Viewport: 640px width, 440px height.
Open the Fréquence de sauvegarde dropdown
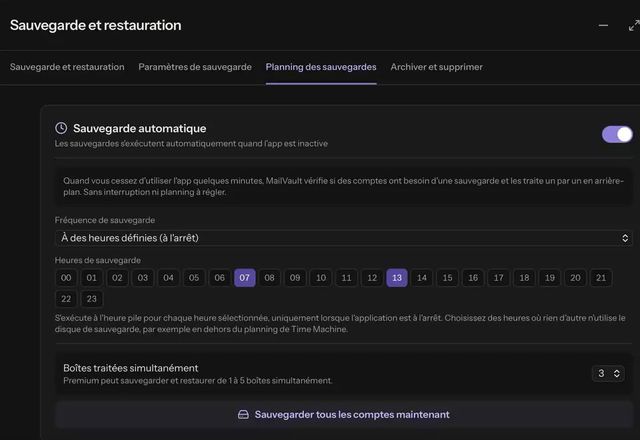coord(343,238)
